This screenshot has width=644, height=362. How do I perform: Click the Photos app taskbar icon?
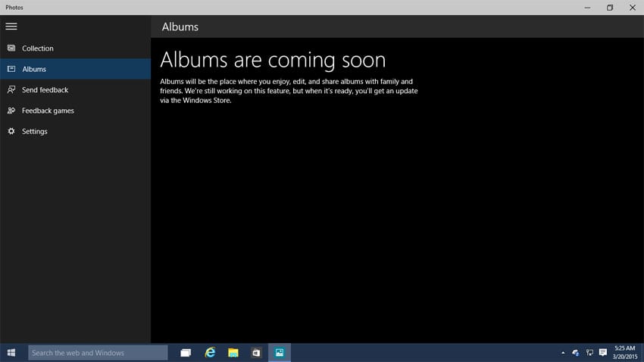pos(280,353)
